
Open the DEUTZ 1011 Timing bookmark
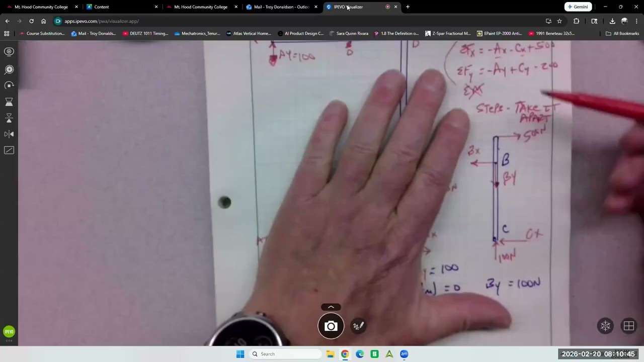(x=145, y=34)
